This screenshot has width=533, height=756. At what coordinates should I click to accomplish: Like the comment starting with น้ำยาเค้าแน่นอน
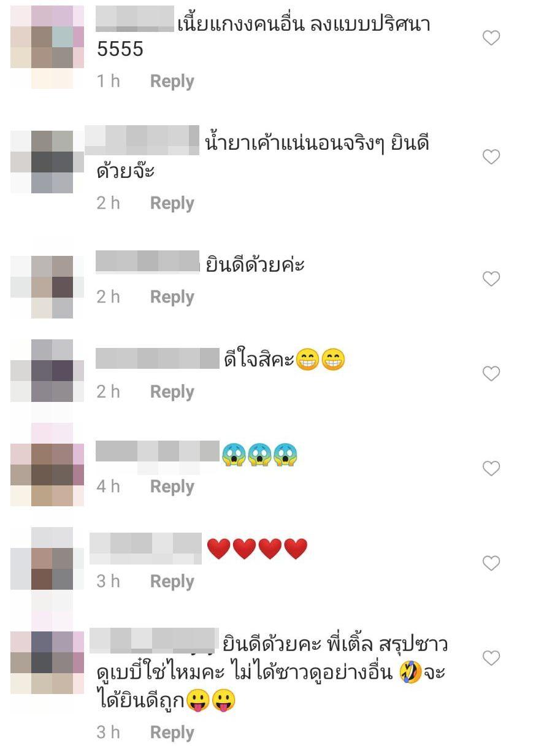491,157
